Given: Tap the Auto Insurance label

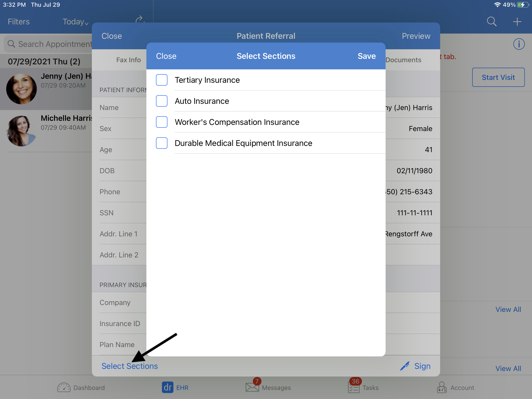Looking at the screenshot, I should (x=202, y=101).
